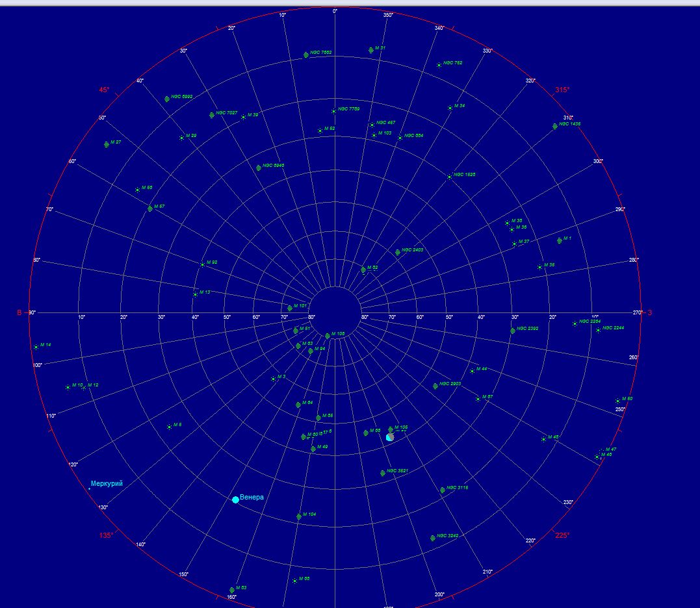
Task: Click the zenith circle at chart center
Action: 335,312
